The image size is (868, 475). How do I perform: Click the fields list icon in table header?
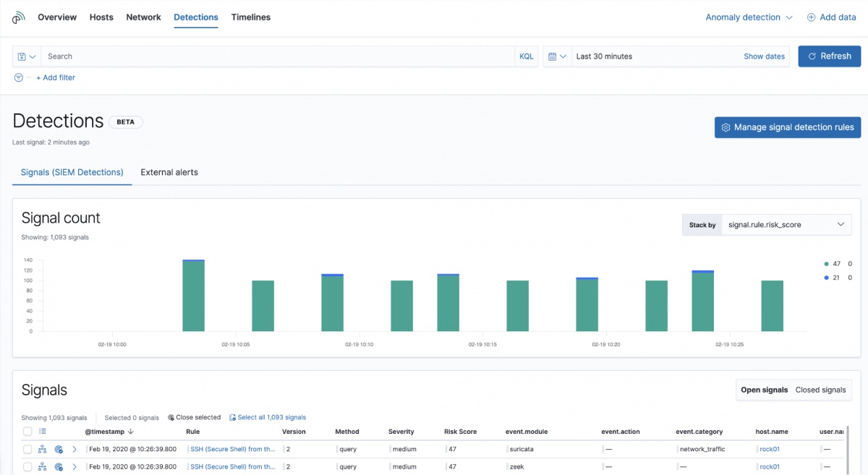43,432
